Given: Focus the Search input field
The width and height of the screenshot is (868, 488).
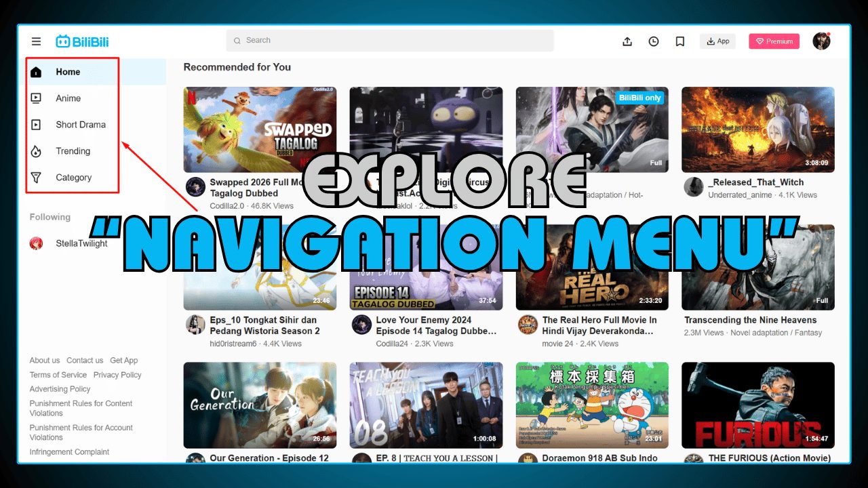Looking at the screenshot, I should pos(390,41).
